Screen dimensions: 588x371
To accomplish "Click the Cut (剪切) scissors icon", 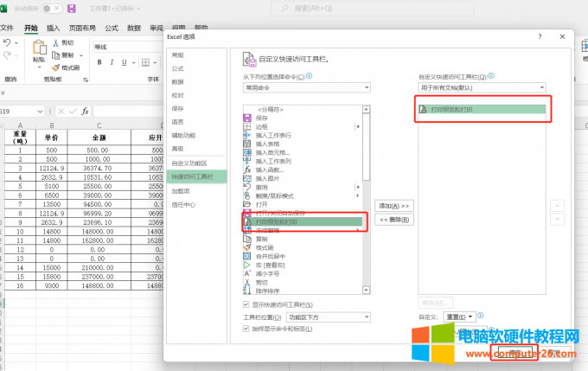I will tap(56, 42).
